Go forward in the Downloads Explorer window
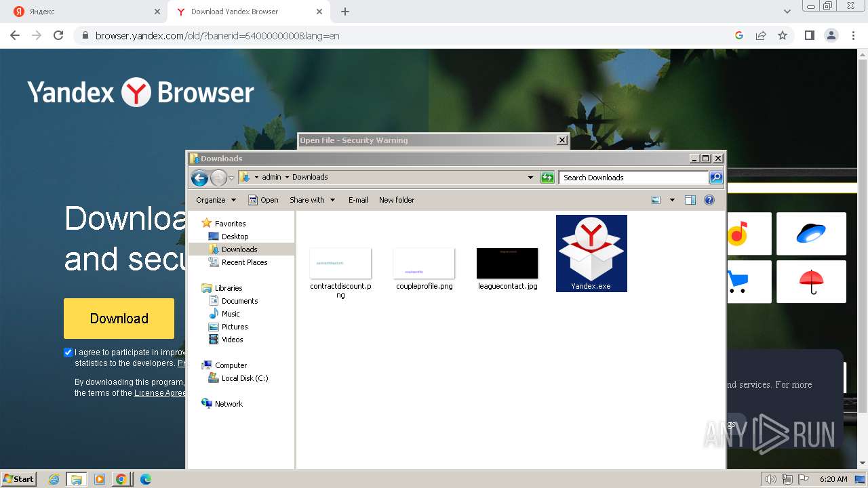The height and width of the screenshot is (488, 868). (x=218, y=178)
